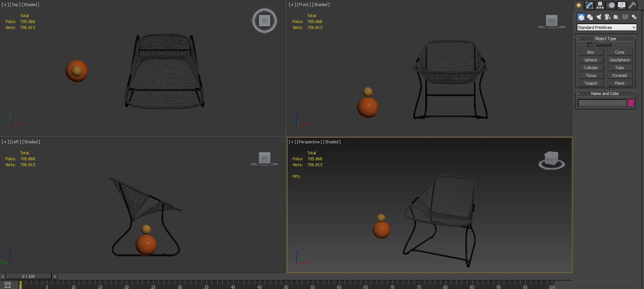This screenshot has width=644, height=289.
Task: Open the Standard Primitives dropdown
Action: [x=606, y=27]
